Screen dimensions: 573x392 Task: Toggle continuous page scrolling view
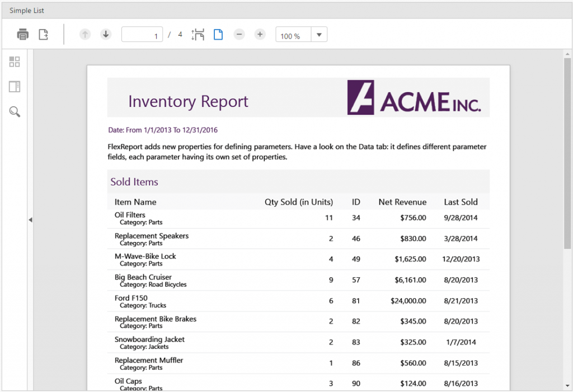[198, 35]
